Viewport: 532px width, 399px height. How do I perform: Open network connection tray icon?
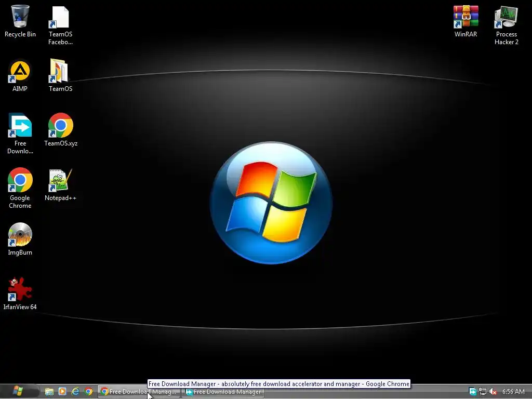coord(483,392)
